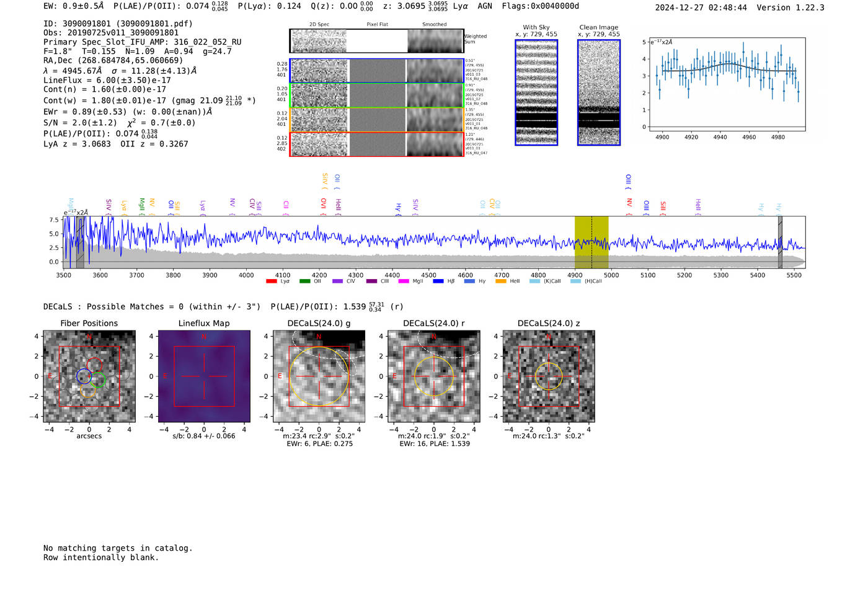
Task: Click the timestamp '2024-12-27 02:48:44'
Action: pyautogui.click(x=701, y=7)
